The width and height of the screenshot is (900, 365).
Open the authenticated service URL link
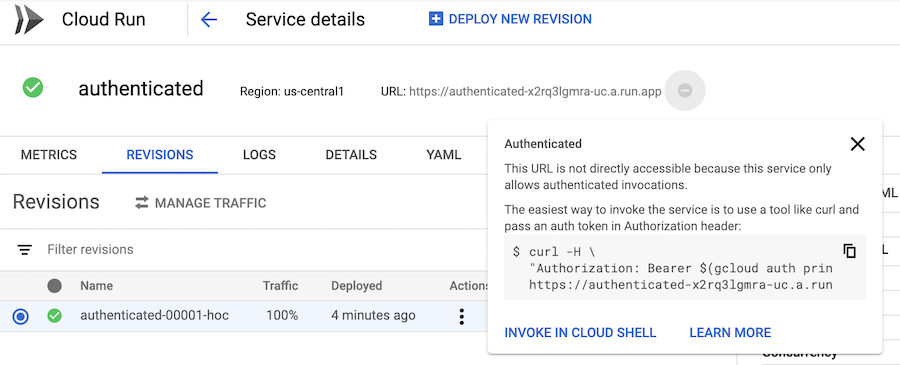(x=535, y=91)
